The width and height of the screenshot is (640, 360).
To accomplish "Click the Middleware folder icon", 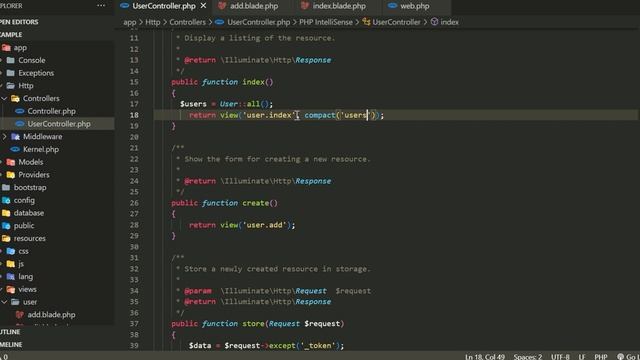I will point(15,136).
